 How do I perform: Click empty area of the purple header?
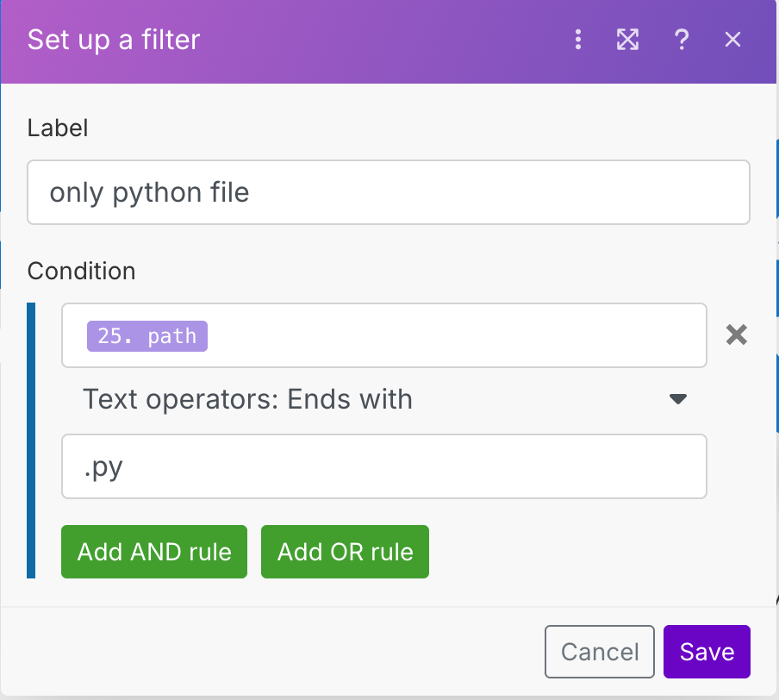click(388, 40)
